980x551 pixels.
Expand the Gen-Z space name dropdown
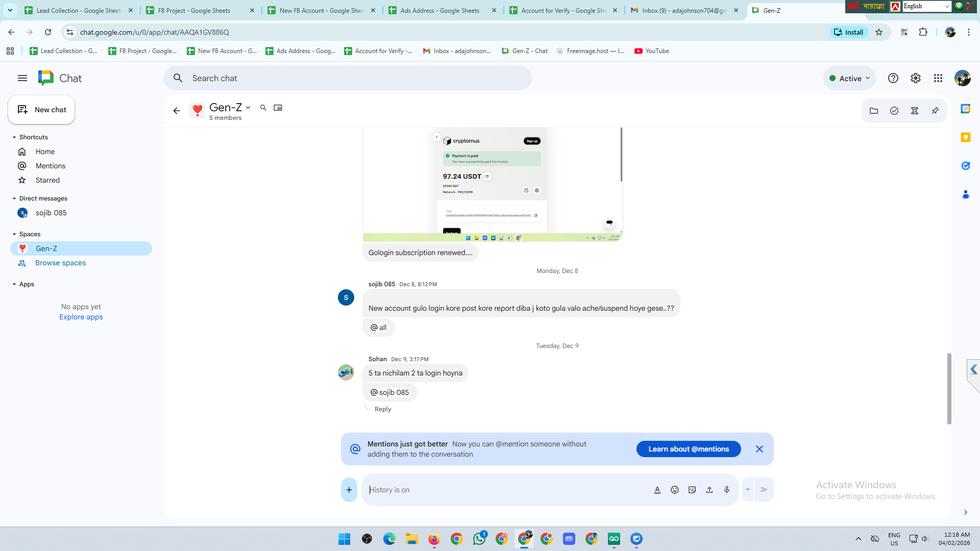248,108
